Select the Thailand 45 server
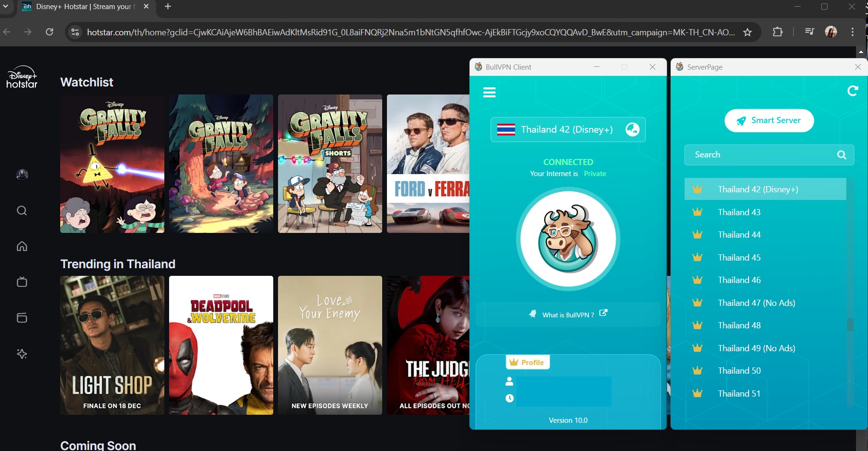Viewport: 868px width, 451px height. pos(765,257)
